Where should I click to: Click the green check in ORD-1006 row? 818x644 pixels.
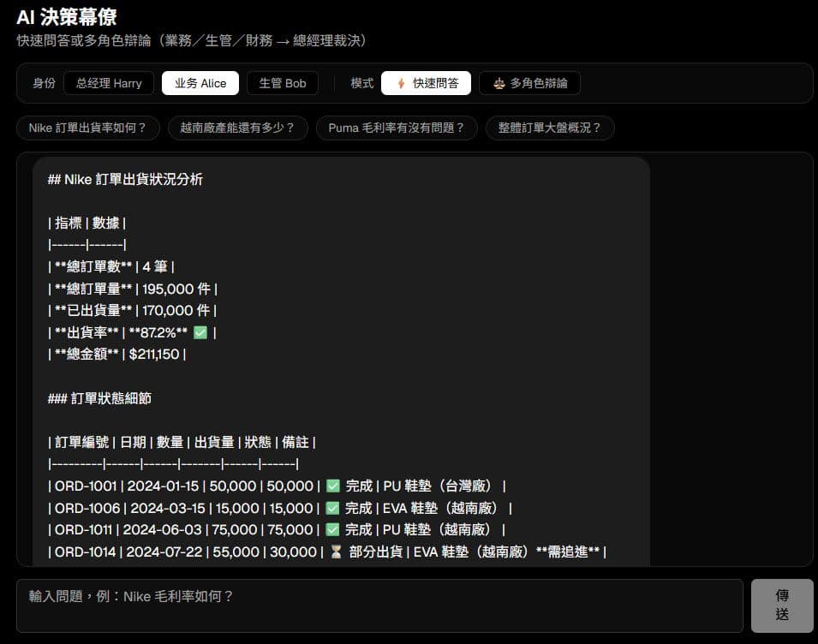pyautogui.click(x=332, y=508)
